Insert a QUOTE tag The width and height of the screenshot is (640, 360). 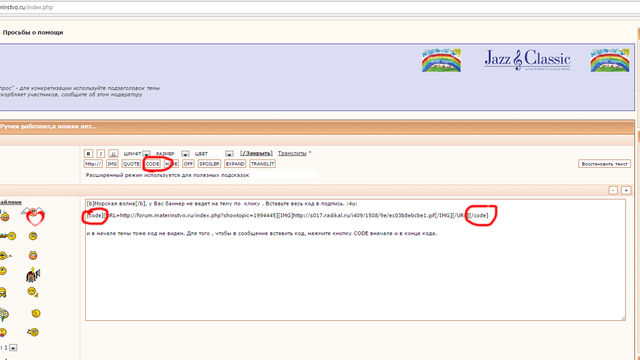(131, 164)
